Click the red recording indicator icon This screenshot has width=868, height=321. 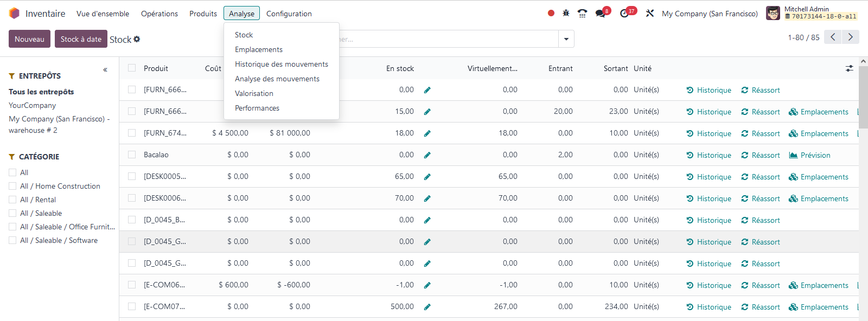[x=551, y=13]
